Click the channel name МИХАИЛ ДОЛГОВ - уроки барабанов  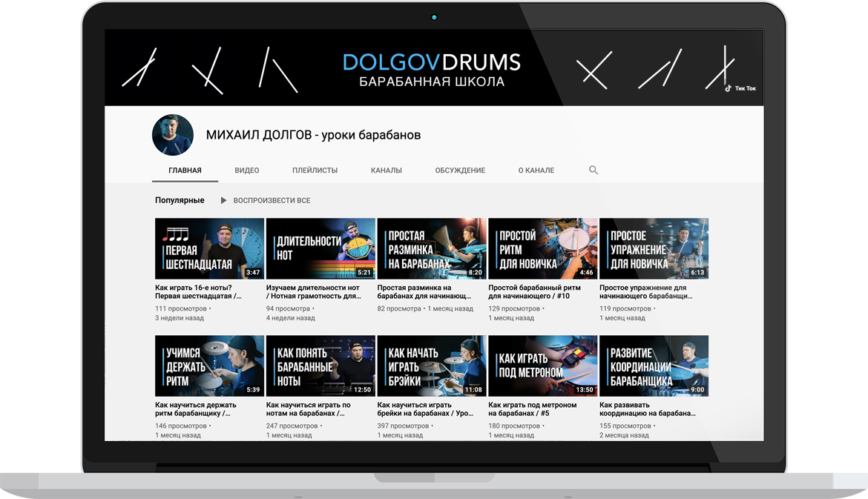point(313,135)
